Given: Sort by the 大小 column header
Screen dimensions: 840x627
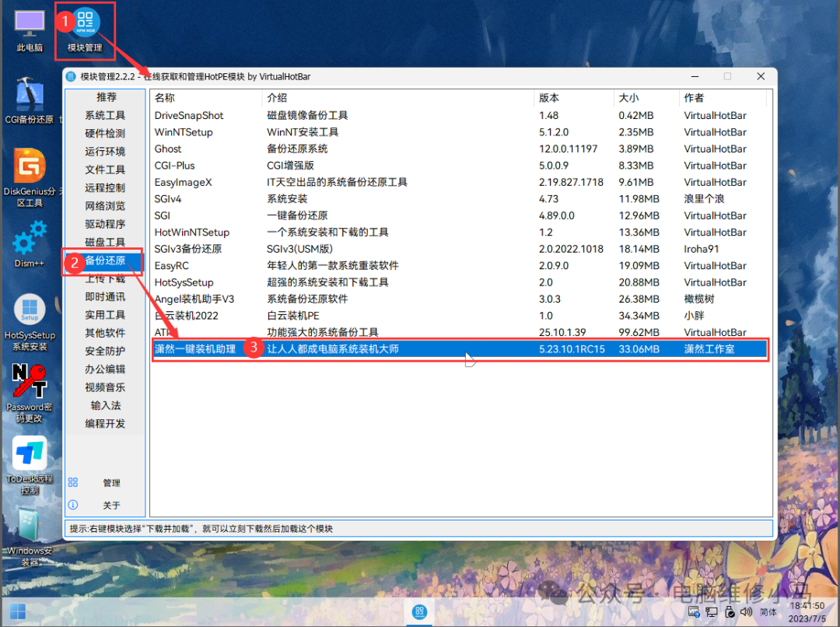Looking at the screenshot, I should coord(646,97).
